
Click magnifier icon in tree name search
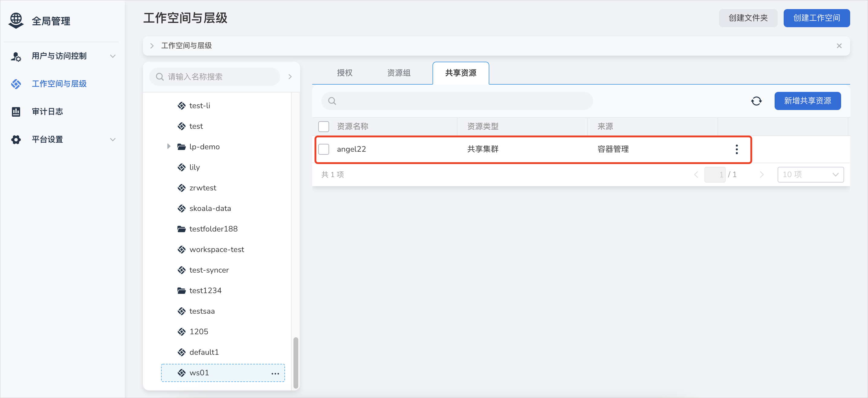click(160, 77)
